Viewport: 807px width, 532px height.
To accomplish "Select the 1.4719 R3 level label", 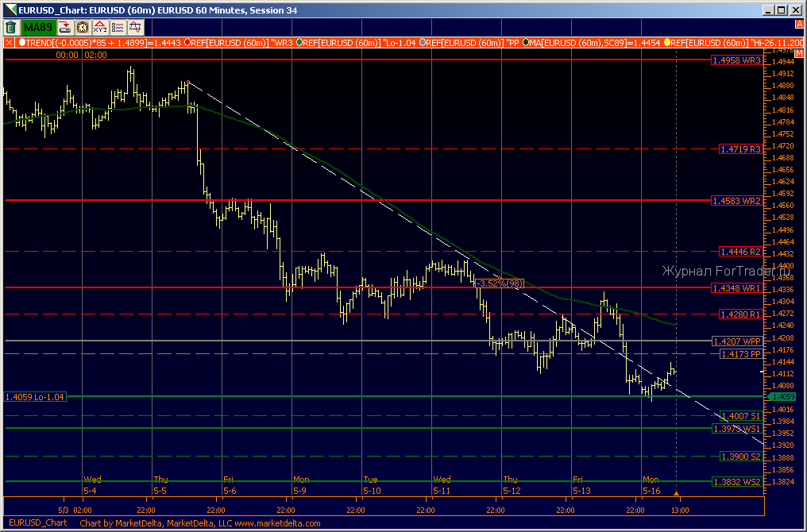I will 740,149.
